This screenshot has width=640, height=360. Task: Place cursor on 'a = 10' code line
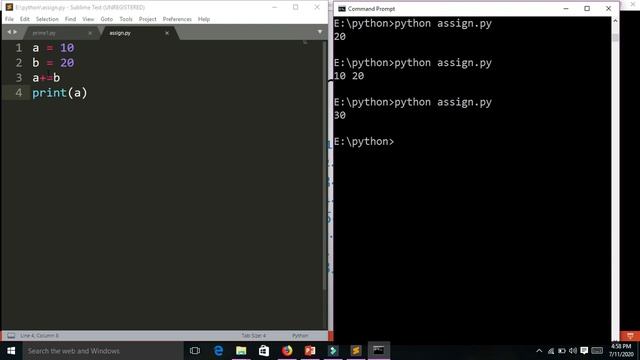53,48
